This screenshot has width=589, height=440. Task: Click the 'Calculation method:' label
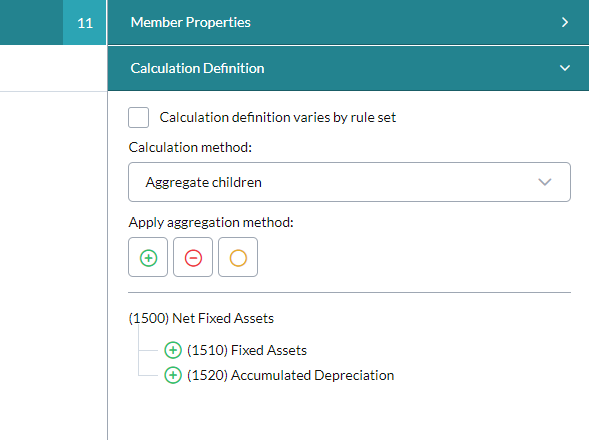pos(190,147)
